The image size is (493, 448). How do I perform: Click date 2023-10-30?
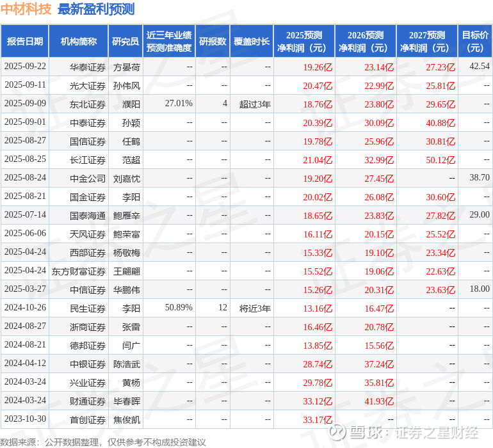25,419
